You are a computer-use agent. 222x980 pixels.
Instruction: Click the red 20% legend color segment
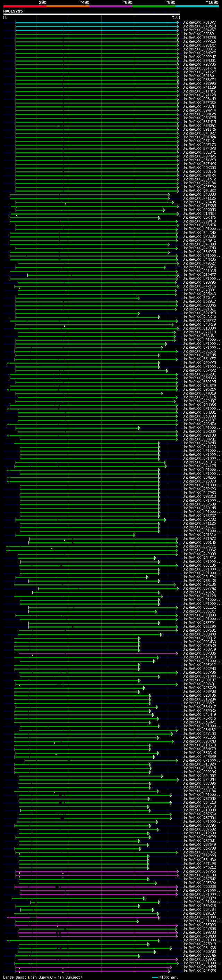point(25,6)
